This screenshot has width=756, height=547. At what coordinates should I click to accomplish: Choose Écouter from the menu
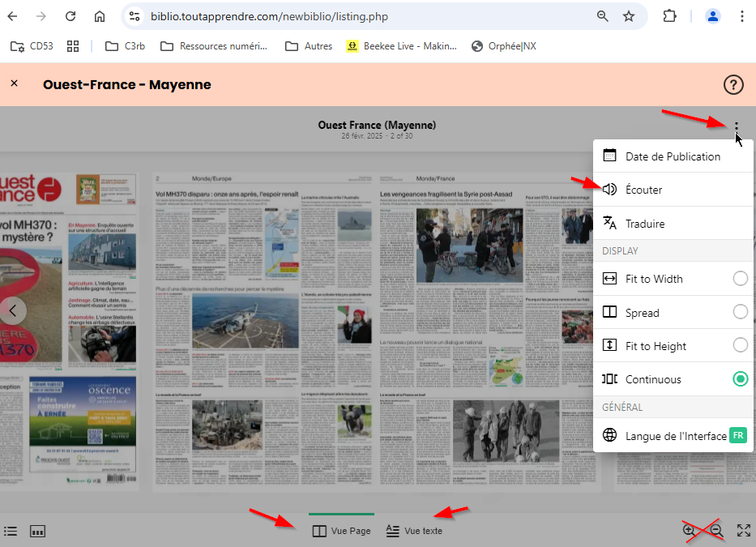point(643,190)
